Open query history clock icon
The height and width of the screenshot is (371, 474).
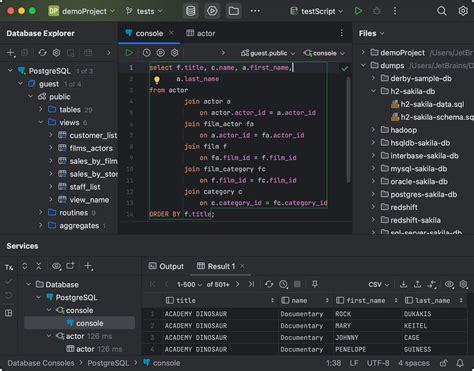(147, 53)
